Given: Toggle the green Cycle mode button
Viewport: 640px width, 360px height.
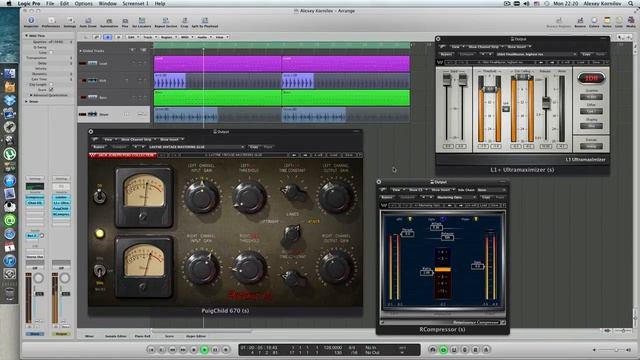Looking at the screenshot, I should click(x=444, y=350).
